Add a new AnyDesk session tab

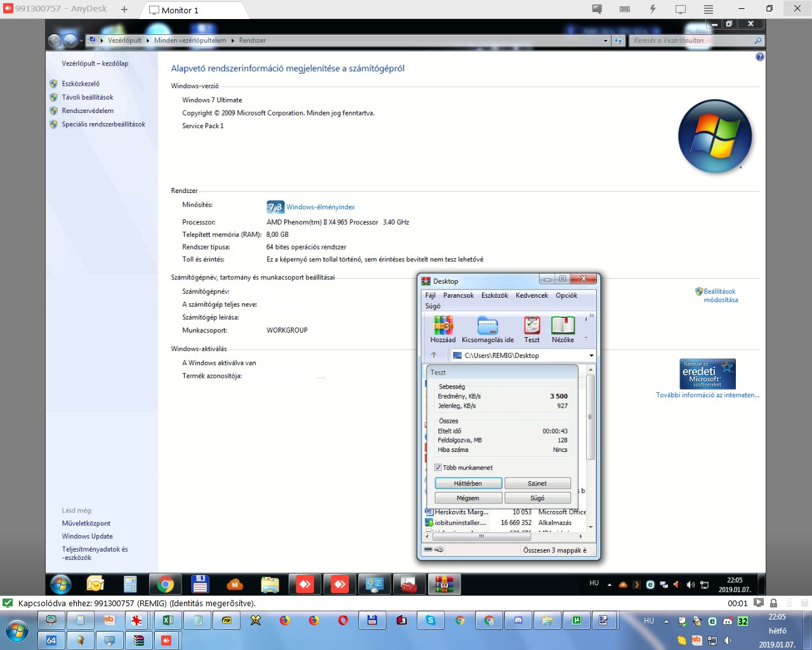point(124,10)
